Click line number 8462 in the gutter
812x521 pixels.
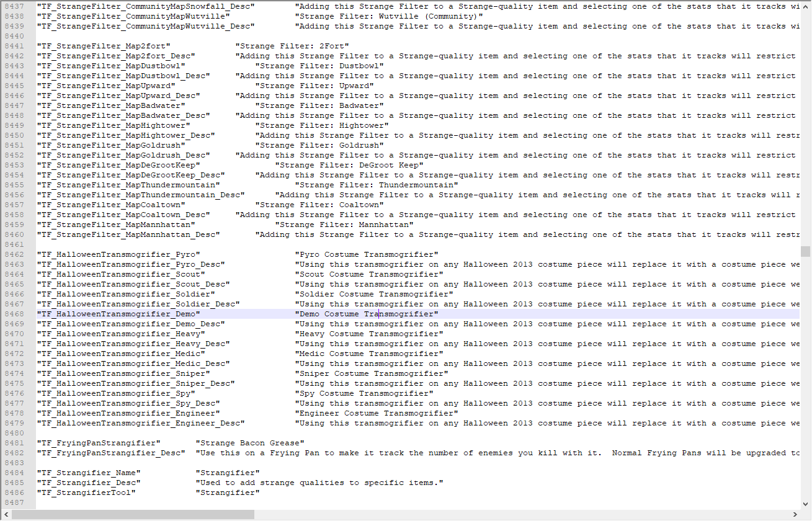point(14,254)
